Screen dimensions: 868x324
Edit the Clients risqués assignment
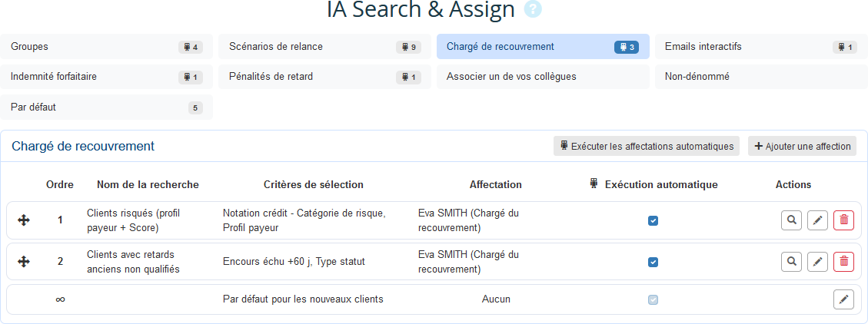coord(817,220)
